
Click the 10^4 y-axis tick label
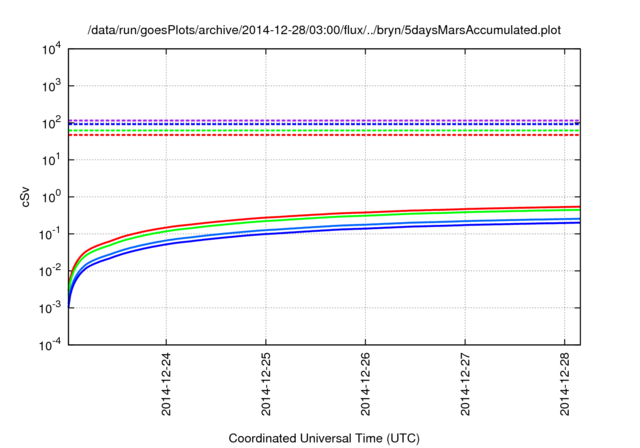pyautogui.click(x=51, y=49)
